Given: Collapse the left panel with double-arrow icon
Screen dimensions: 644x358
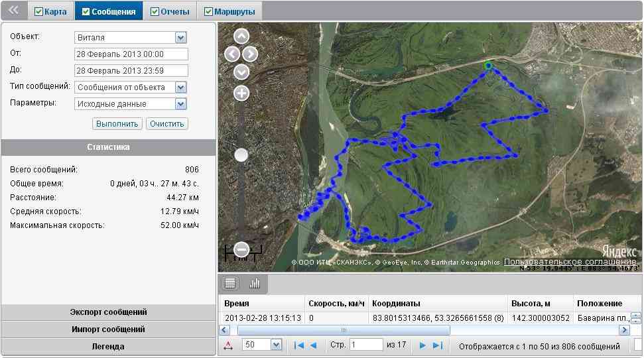Looking at the screenshot, I should click(13, 11).
